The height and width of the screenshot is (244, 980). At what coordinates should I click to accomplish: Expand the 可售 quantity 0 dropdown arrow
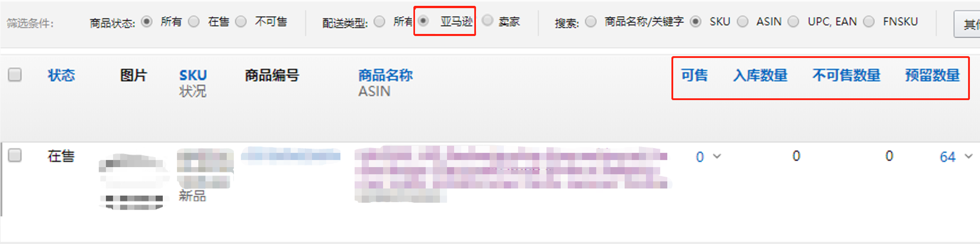click(717, 156)
